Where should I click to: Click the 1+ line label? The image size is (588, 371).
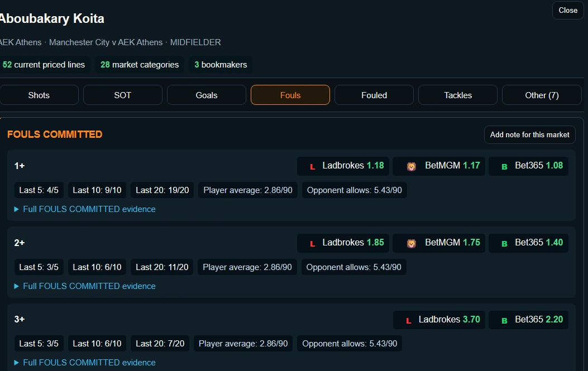pyautogui.click(x=20, y=166)
